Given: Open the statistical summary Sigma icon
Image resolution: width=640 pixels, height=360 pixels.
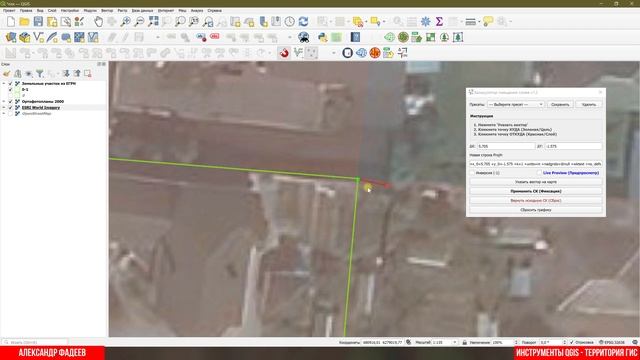Looking at the screenshot, I should click(x=439, y=22).
